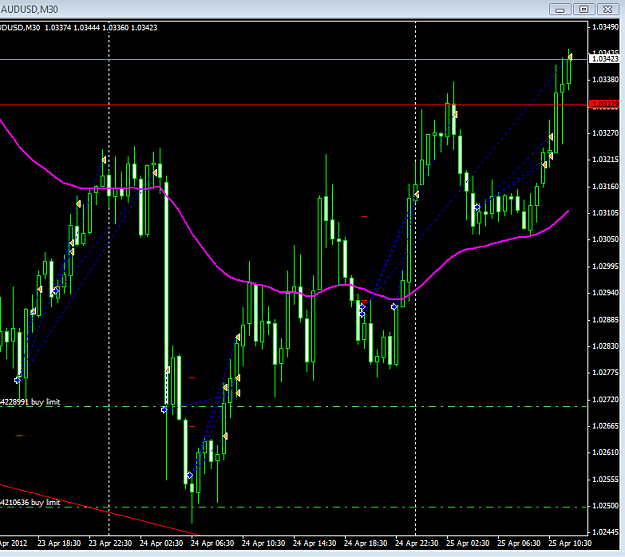Image resolution: width=625 pixels, height=557 pixels.
Task: Click the 24 Apr 06:30 time label
Action: point(212,543)
